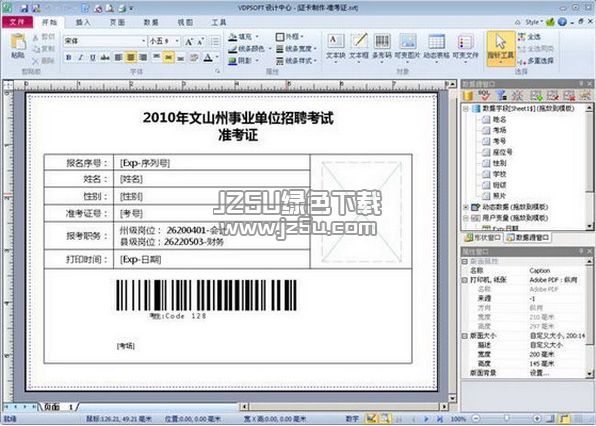Screen dimensions: 596x426
Task: Click the zoom-out minus icon in status bar
Action: pyautogui.click(x=476, y=419)
